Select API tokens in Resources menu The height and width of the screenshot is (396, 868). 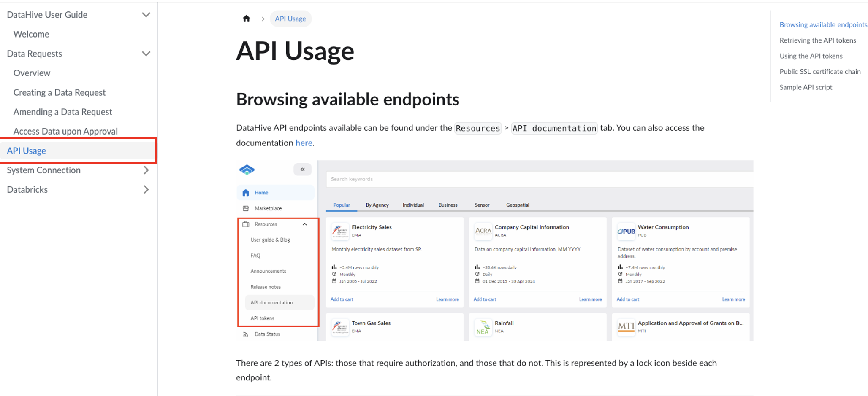pos(262,318)
